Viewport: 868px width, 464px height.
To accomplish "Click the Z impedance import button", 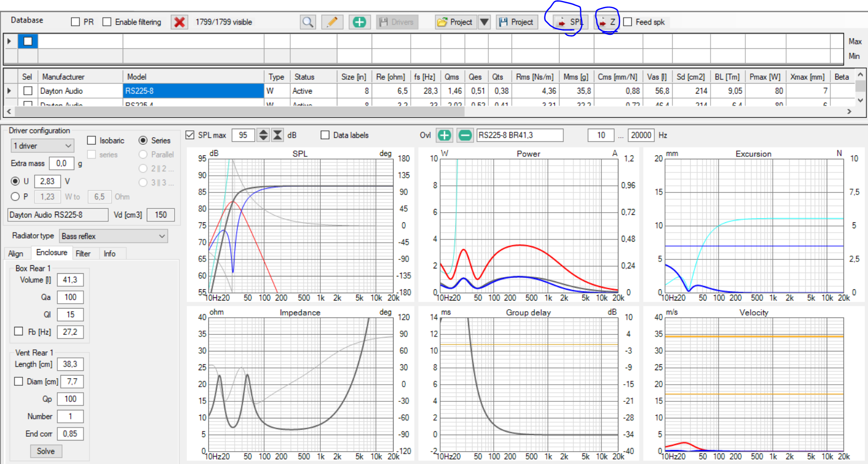I will point(607,22).
